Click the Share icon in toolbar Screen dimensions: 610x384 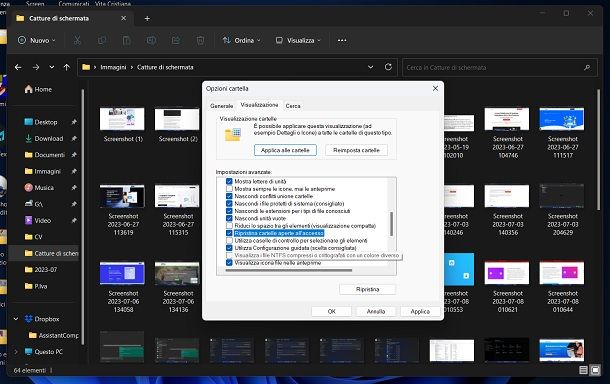(x=176, y=40)
